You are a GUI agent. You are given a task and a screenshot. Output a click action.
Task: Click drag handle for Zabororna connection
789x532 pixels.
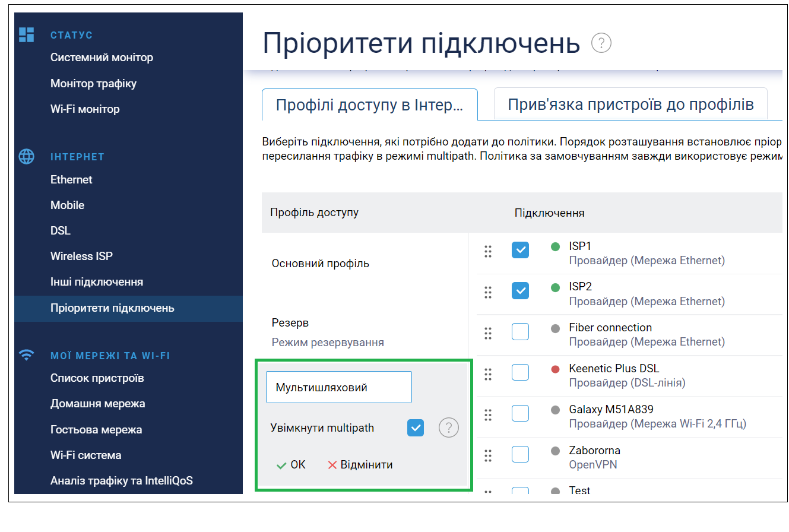pos(488,455)
